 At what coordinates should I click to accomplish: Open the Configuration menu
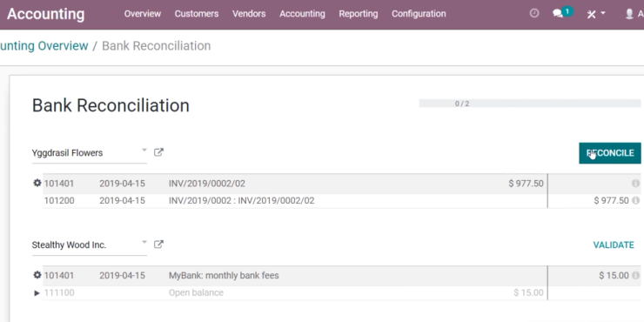(x=419, y=14)
